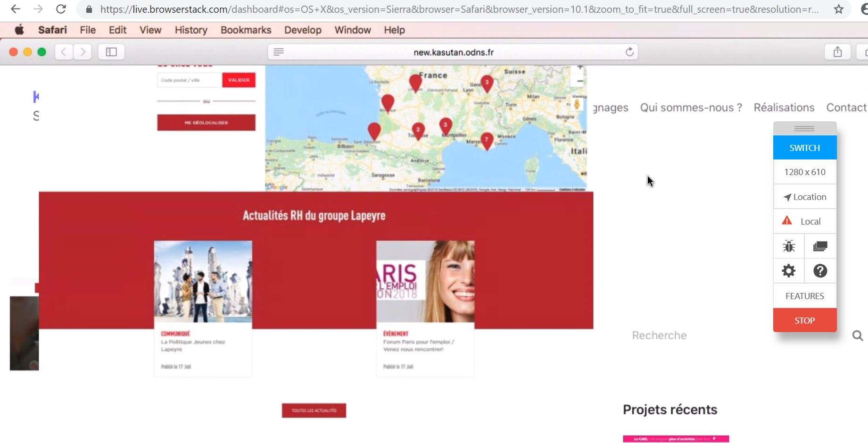This screenshot has width=868, height=443.
Task: Open the Location option
Action: coord(805,197)
